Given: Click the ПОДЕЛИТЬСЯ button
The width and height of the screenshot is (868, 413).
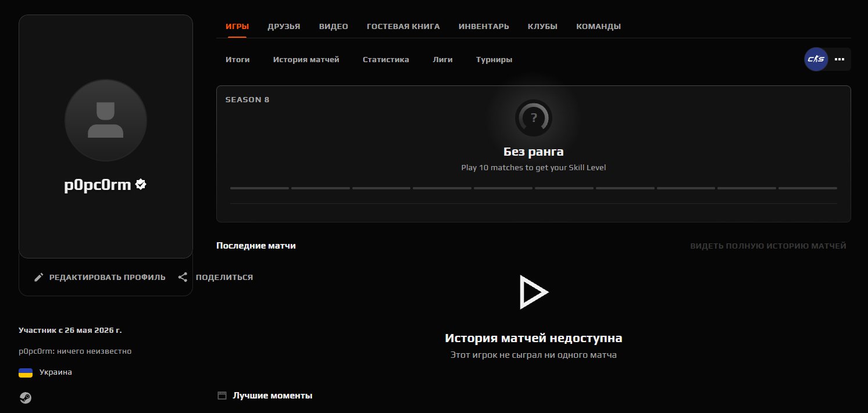Looking at the screenshot, I should click(x=216, y=278).
